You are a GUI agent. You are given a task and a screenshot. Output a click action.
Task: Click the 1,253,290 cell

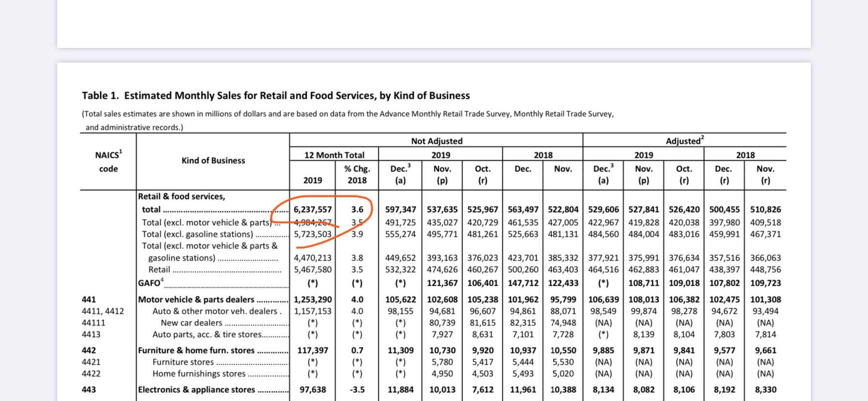click(313, 299)
